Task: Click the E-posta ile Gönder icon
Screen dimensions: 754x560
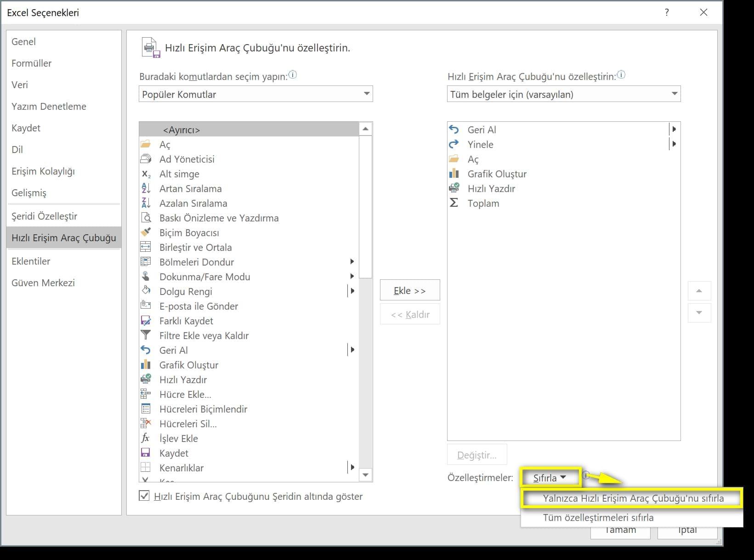Action: pyautogui.click(x=146, y=306)
